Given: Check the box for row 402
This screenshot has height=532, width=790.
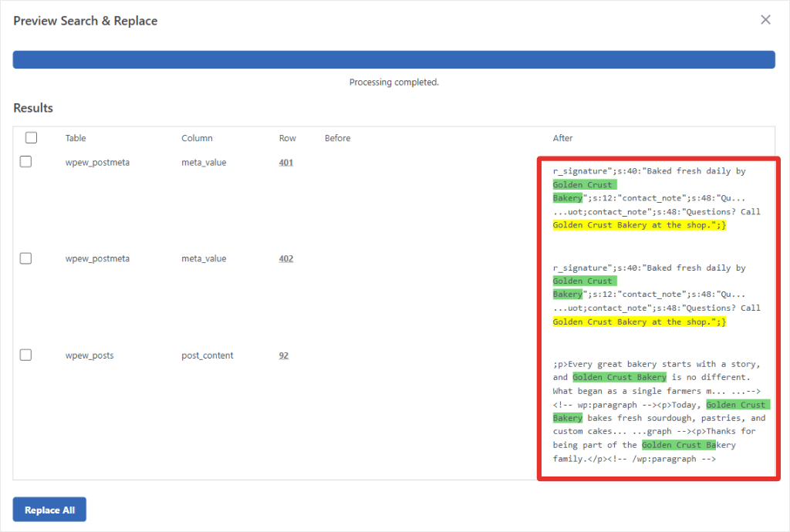Looking at the screenshot, I should [25, 258].
